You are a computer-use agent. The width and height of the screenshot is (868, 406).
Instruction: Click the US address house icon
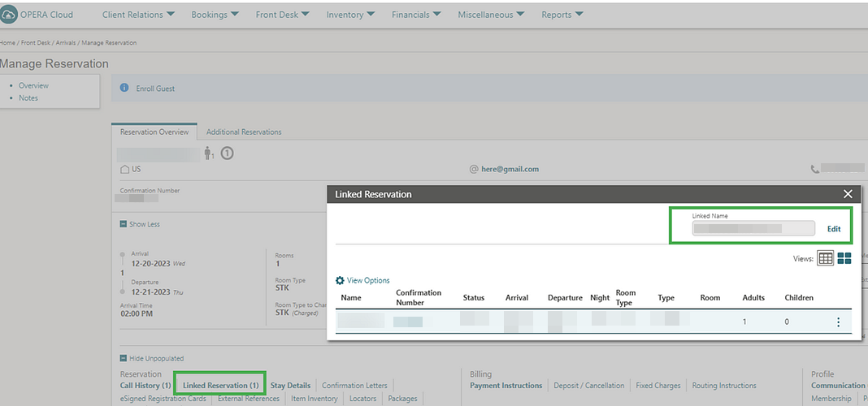tap(124, 169)
